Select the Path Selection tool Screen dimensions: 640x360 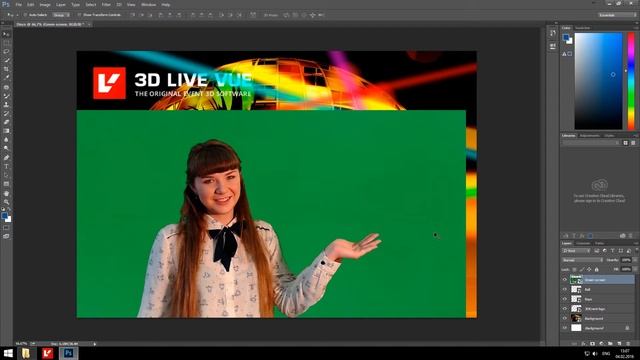coord(6,175)
